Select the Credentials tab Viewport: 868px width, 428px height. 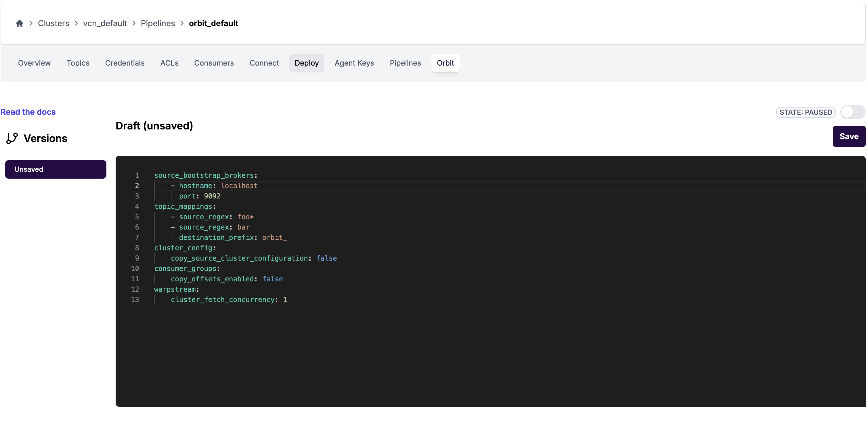[x=125, y=63]
